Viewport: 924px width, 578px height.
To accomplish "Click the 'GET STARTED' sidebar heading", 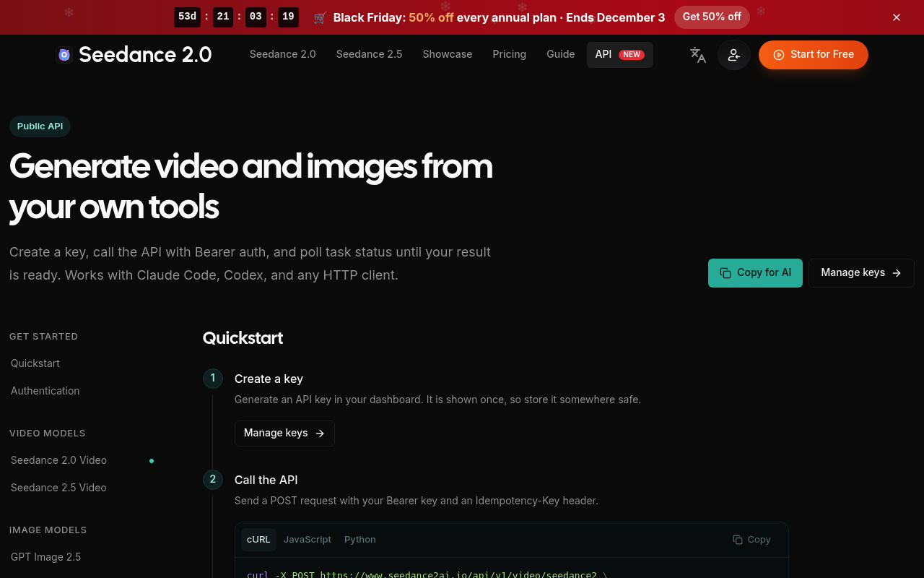I will click(x=44, y=337).
